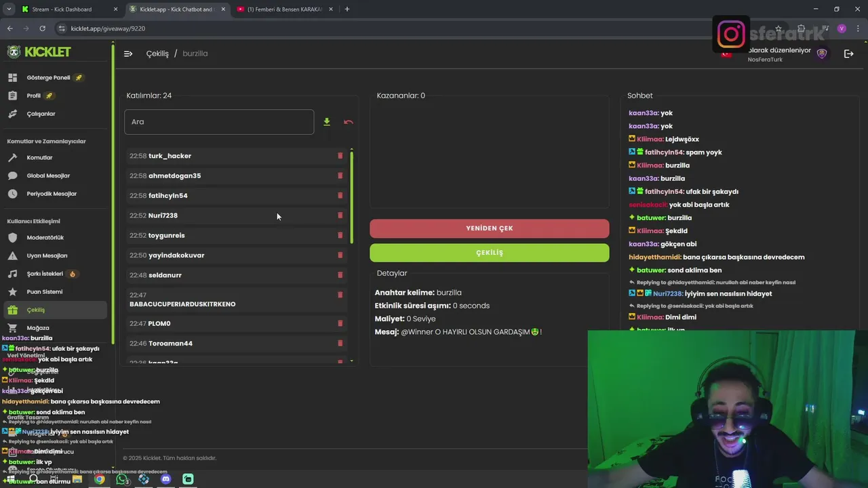868x488 pixels.
Task: Click the Maliyet: 0 Seviye text
Action: 405,319
